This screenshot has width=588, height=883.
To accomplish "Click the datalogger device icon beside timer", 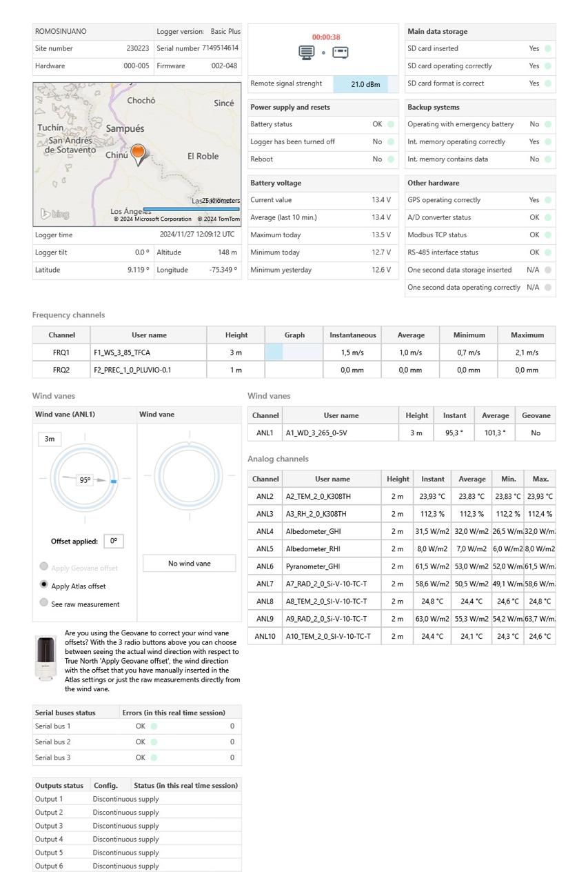I will click(341, 52).
